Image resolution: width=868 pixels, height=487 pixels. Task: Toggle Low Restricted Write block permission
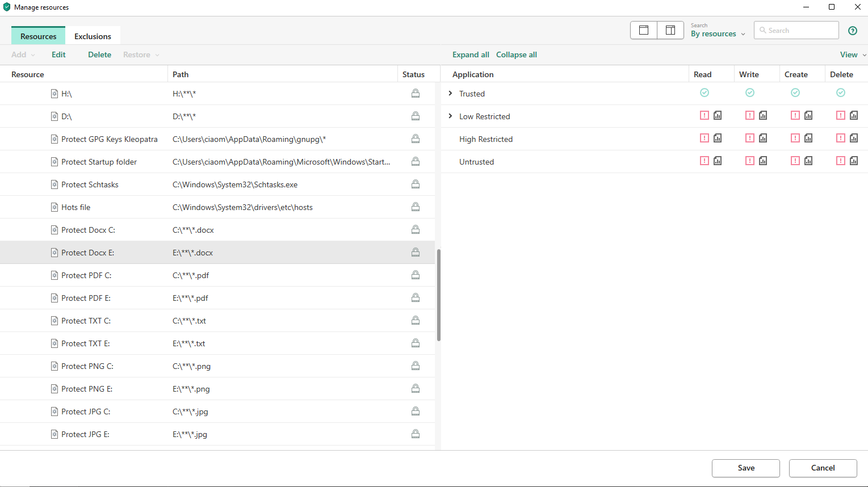tap(750, 116)
